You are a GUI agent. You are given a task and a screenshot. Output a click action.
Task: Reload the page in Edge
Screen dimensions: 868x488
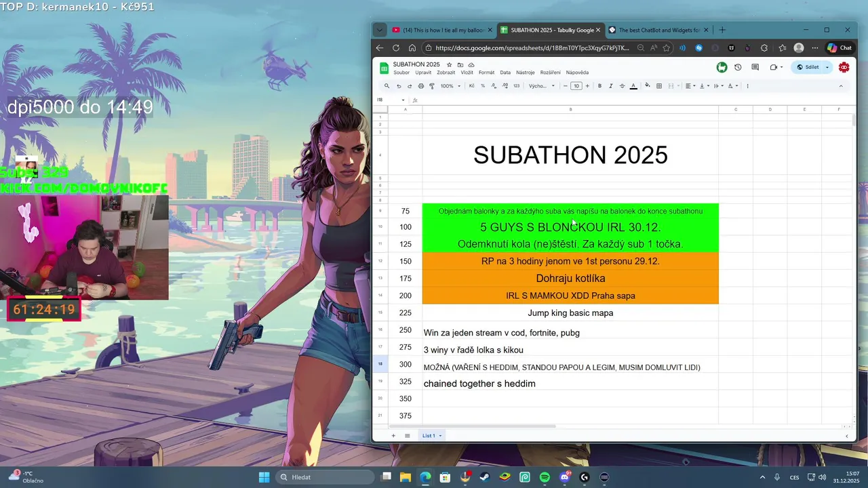(x=396, y=48)
